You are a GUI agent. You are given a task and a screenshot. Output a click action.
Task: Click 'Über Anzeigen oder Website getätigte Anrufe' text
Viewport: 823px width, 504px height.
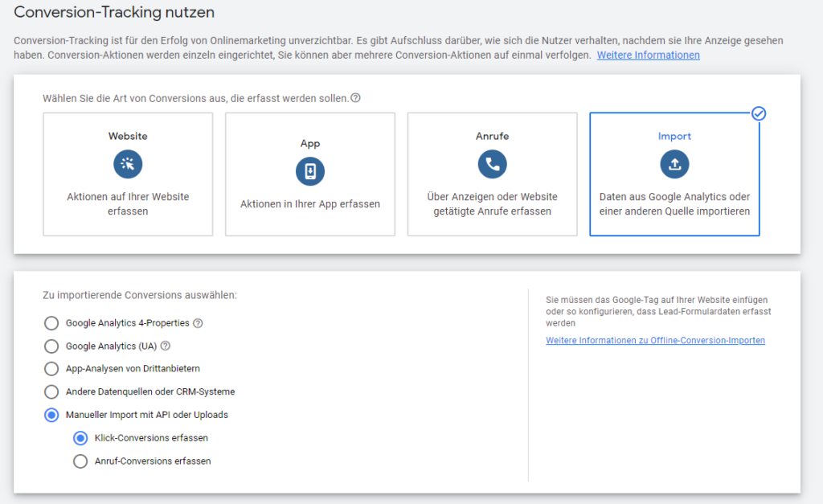[x=493, y=203]
